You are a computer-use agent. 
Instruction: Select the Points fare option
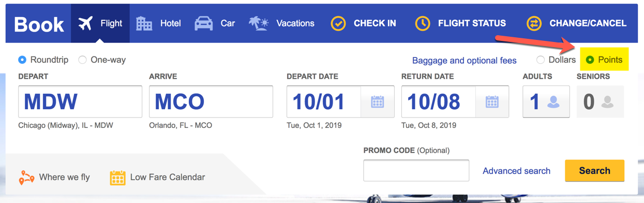[x=590, y=60]
